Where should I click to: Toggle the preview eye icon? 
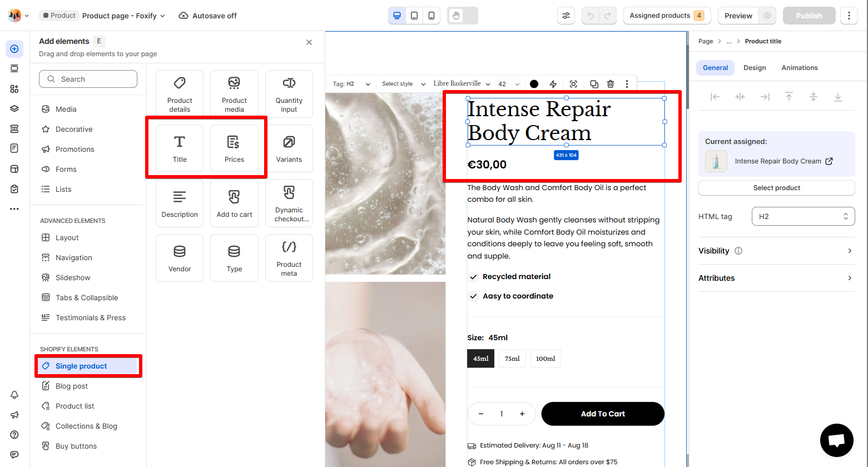(x=767, y=16)
